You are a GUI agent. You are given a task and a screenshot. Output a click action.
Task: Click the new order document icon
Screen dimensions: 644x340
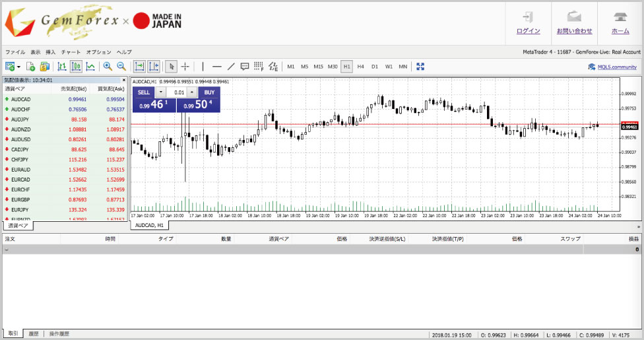point(31,66)
